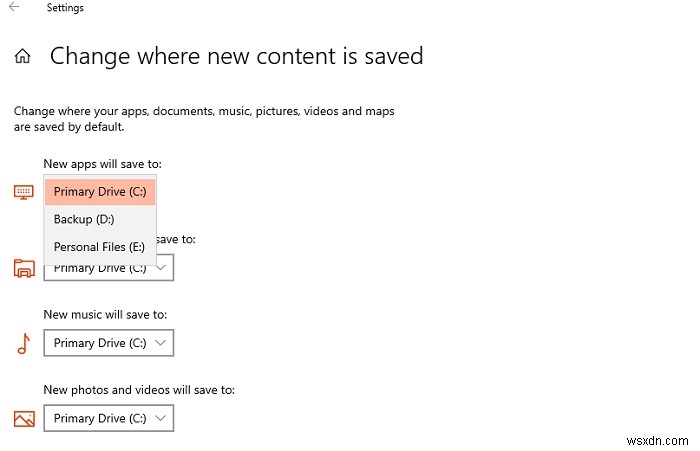Click the back arrow in the title bar
Viewport: 700px width, 451px height.
(x=15, y=8)
